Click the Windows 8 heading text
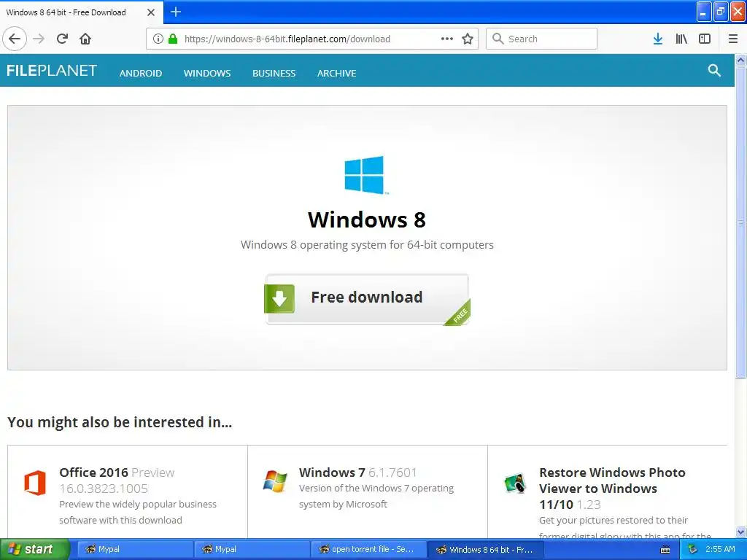Viewport: 747px width, 560px height. [367, 219]
